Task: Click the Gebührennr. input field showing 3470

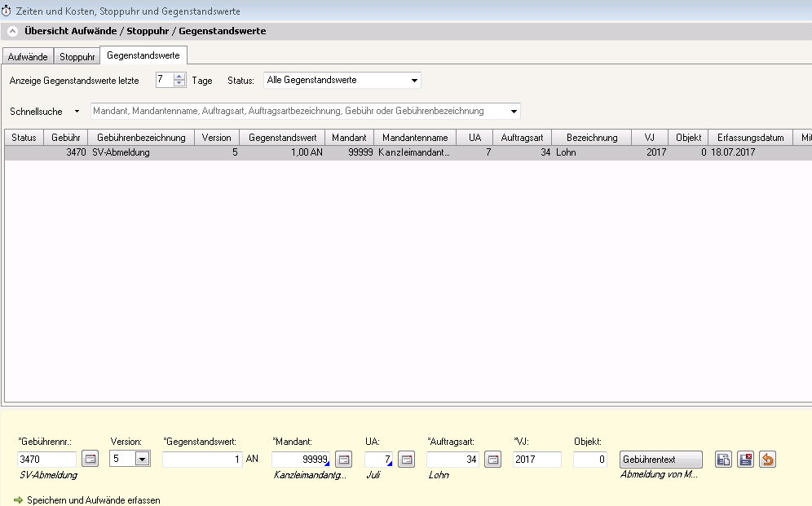Action: pyautogui.click(x=46, y=460)
